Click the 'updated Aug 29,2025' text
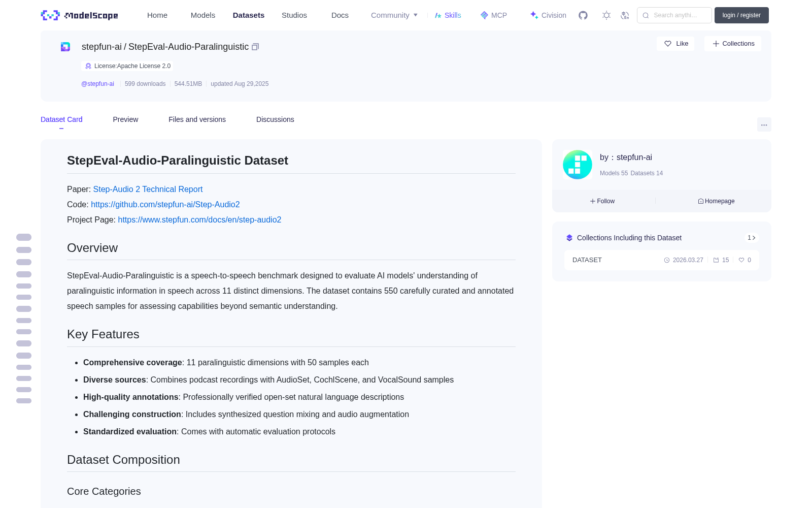812x508 pixels. click(x=240, y=84)
